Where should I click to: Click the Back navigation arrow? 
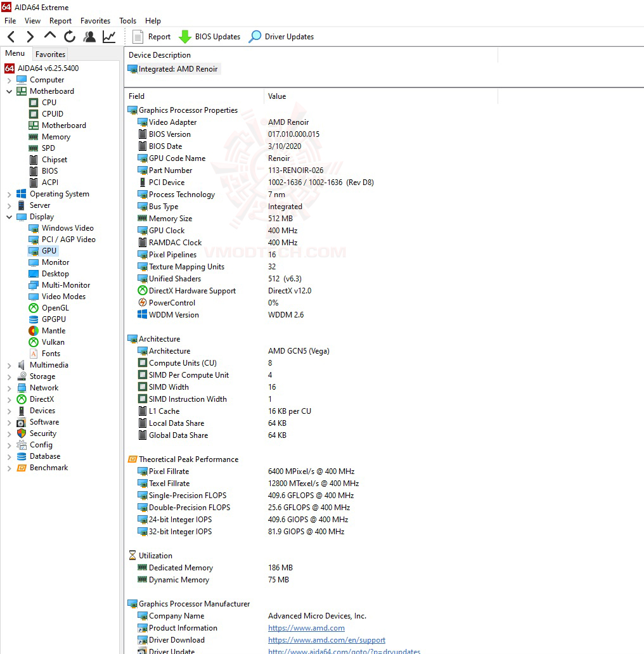click(11, 37)
